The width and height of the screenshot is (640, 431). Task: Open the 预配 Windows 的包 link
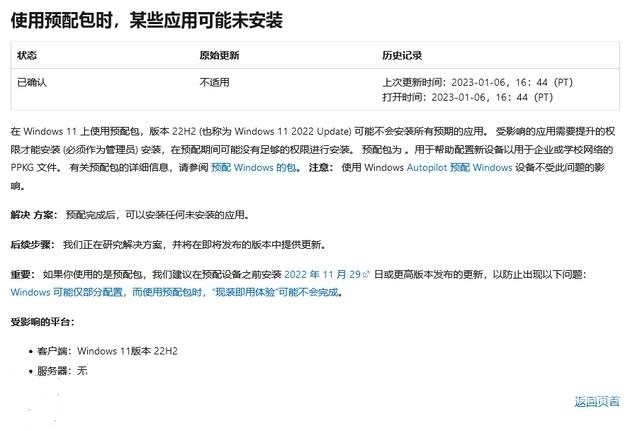(x=253, y=167)
